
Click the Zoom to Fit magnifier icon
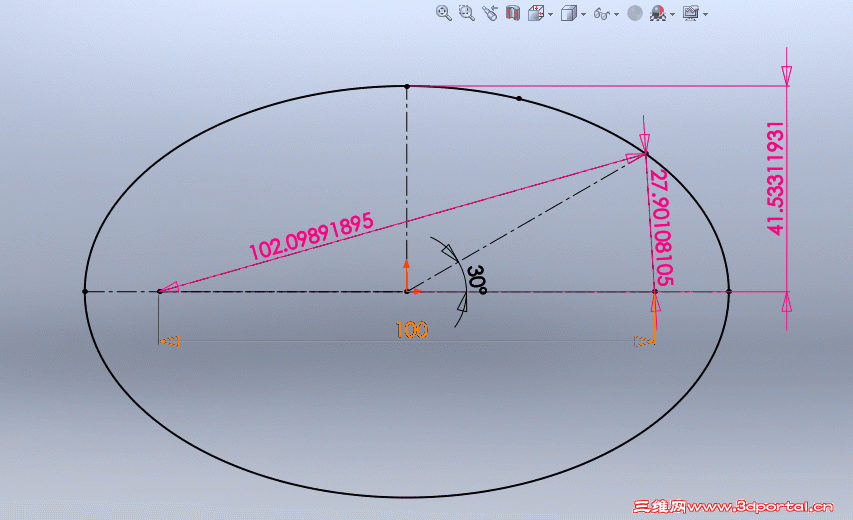(444, 13)
